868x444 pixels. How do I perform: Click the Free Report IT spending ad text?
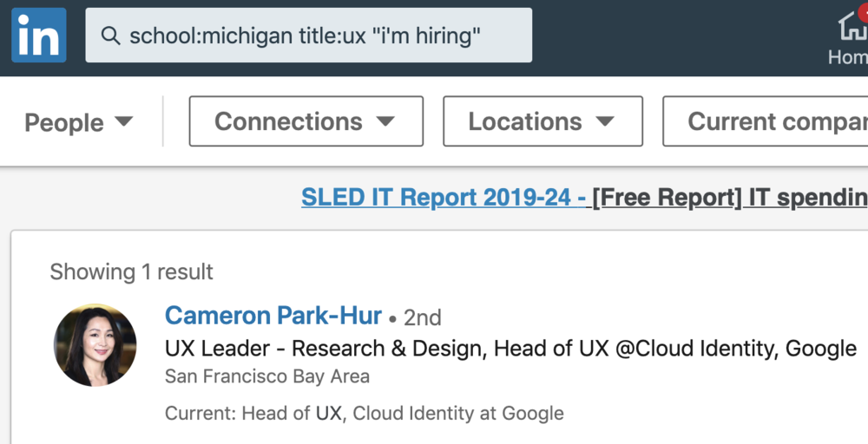coord(730,198)
